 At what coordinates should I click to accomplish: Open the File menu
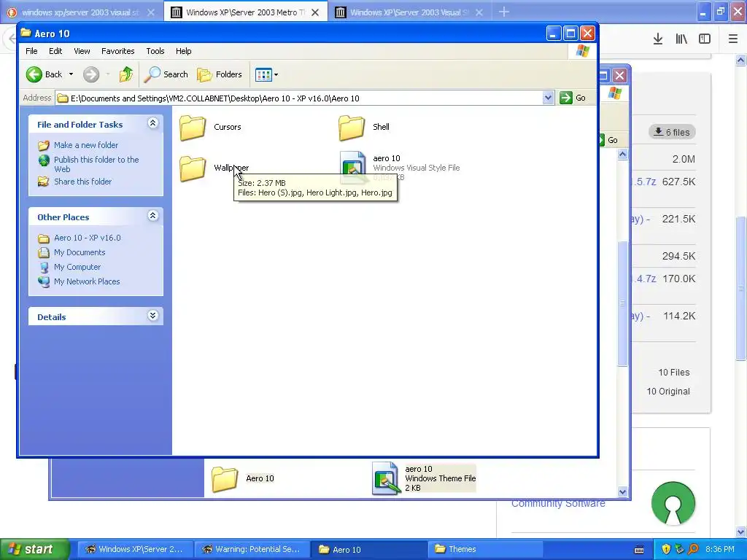pos(31,51)
